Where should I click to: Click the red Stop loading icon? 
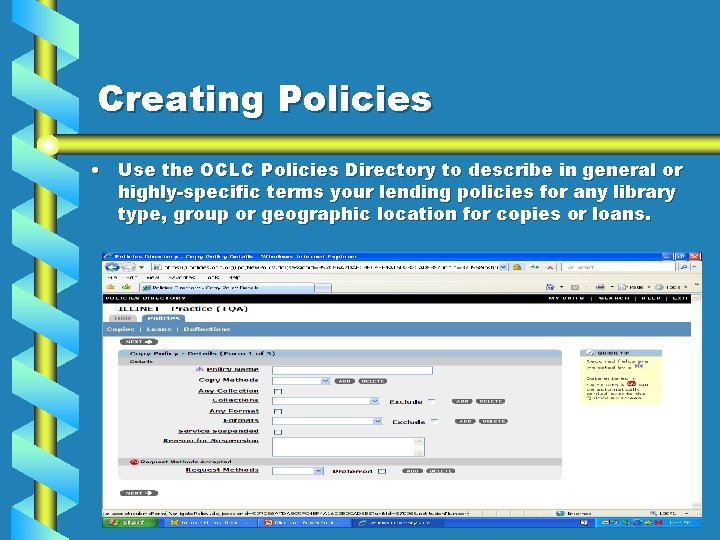tap(549, 267)
